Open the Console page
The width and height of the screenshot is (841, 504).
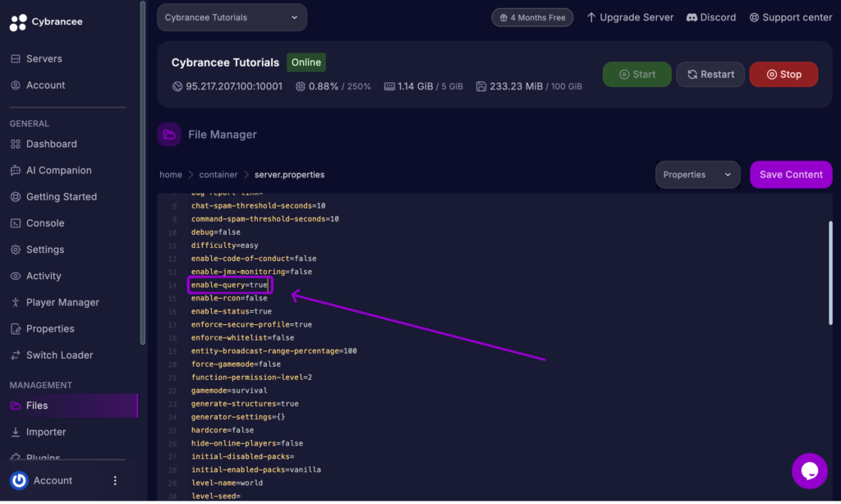click(45, 223)
